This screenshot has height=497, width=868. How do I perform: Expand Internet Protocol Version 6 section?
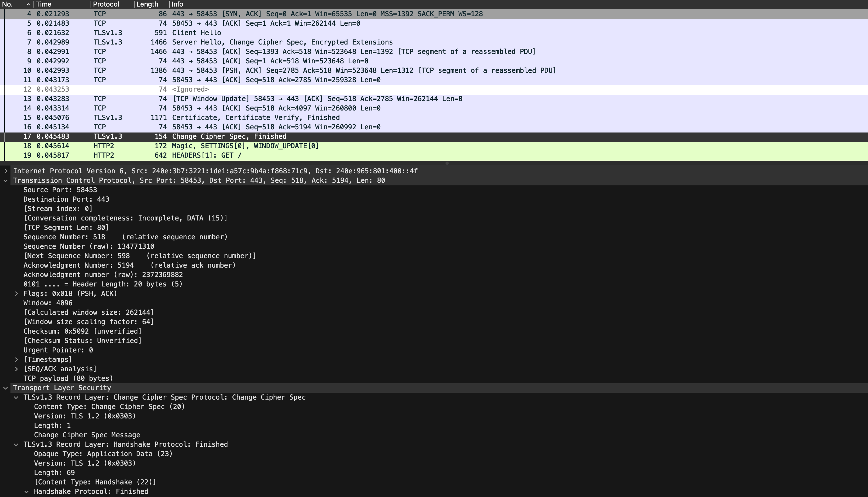coord(6,171)
